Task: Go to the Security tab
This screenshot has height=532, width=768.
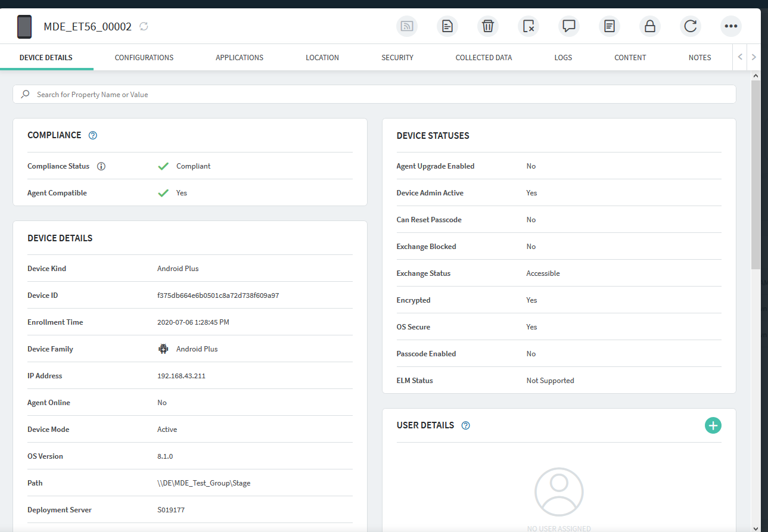Action: [397, 58]
